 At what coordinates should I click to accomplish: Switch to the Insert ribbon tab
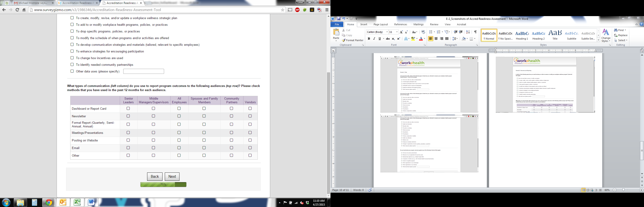pyautogui.click(x=364, y=24)
